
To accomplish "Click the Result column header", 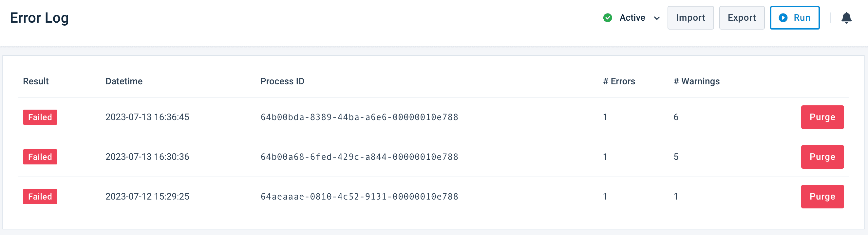I will click(36, 81).
